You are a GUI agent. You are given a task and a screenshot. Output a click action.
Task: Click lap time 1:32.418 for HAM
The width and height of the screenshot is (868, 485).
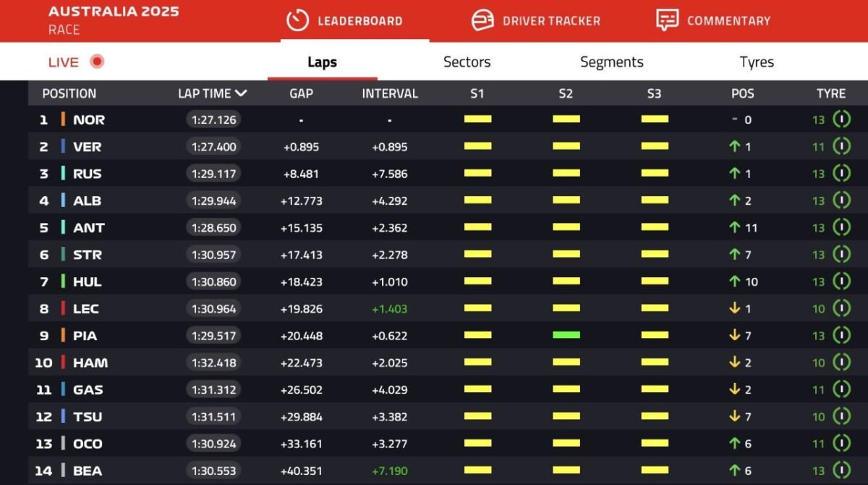pos(214,363)
